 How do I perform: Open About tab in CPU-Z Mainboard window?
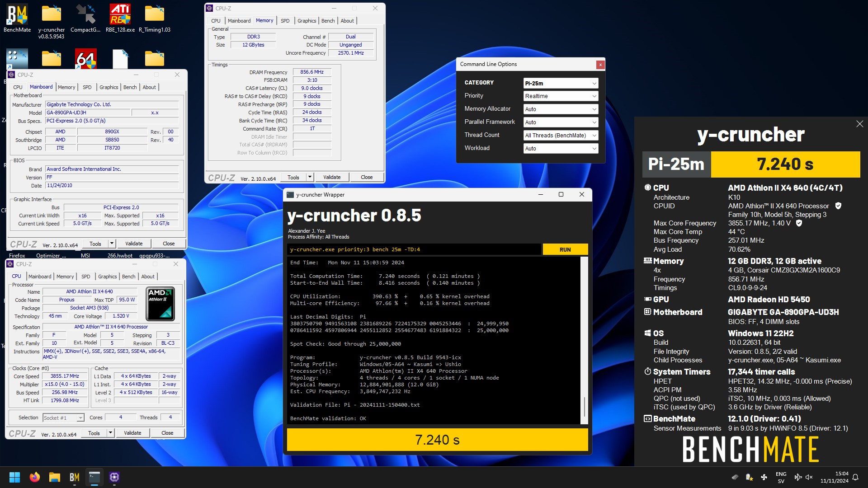(x=149, y=87)
